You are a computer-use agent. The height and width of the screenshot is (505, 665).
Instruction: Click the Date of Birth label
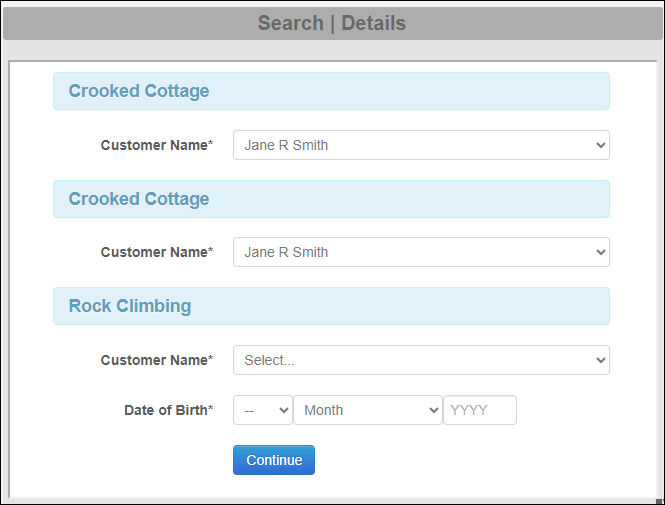(x=169, y=410)
